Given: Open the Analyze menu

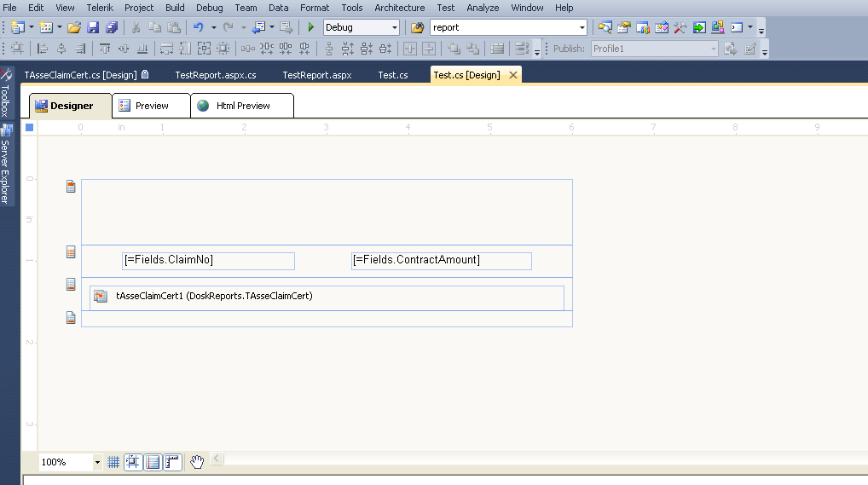Looking at the screenshot, I should 483,8.
